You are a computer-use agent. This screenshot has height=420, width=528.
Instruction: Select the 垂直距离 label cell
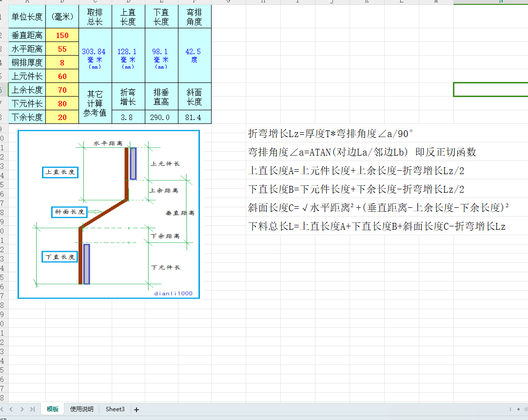pyautogui.click(x=27, y=35)
